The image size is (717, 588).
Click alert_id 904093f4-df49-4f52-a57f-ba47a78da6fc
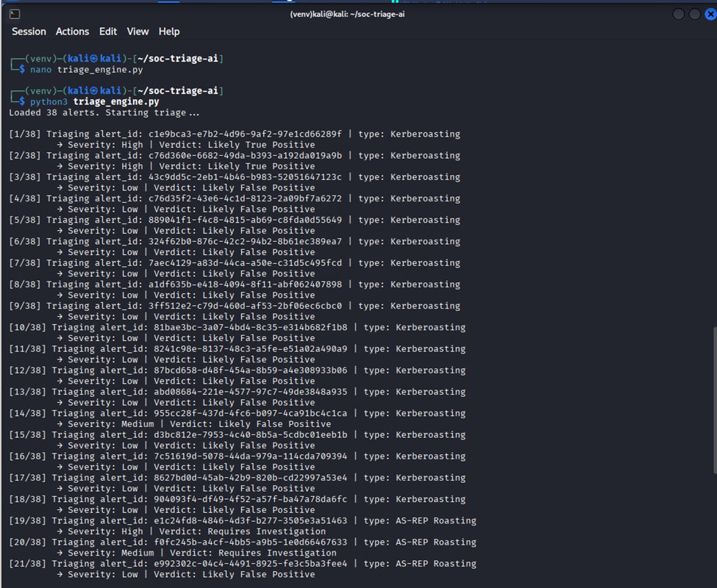(250, 499)
